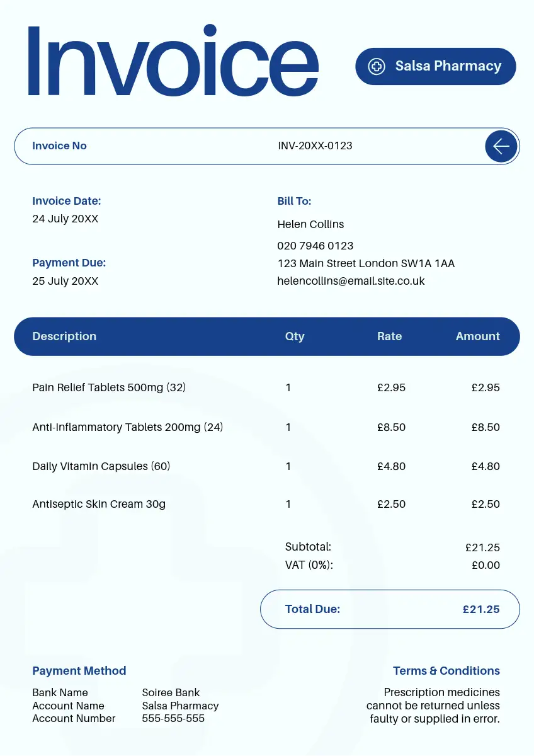
Task: Click the medical cross icon in Salsa Pharmacy badge
Action: (377, 66)
